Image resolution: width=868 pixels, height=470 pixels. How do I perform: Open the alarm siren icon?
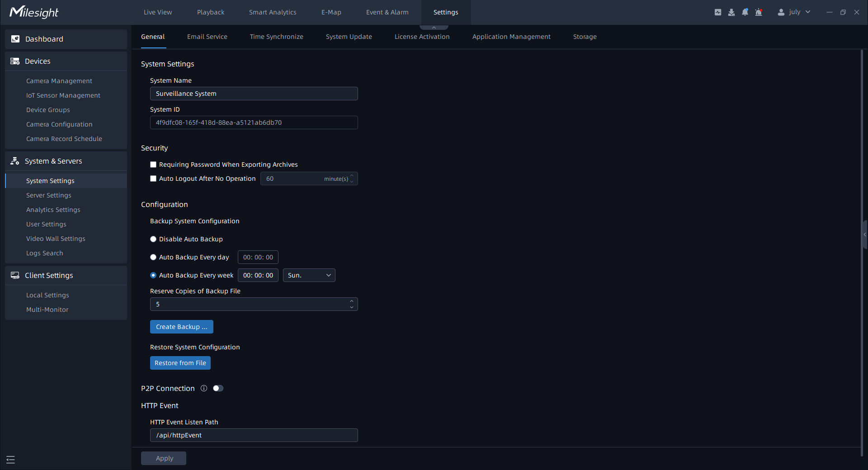pyautogui.click(x=759, y=12)
